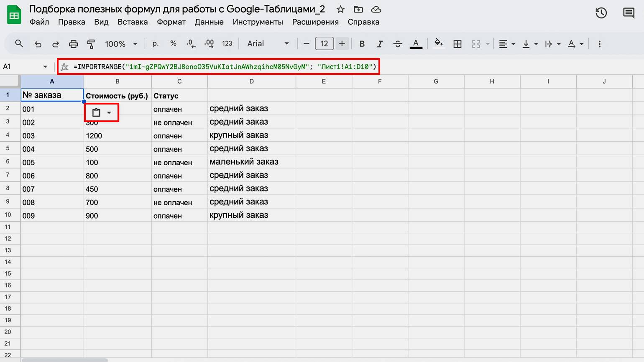This screenshot has width=644, height=362.
Task: Open the Файл menu
Action: [x=39, y=22]
